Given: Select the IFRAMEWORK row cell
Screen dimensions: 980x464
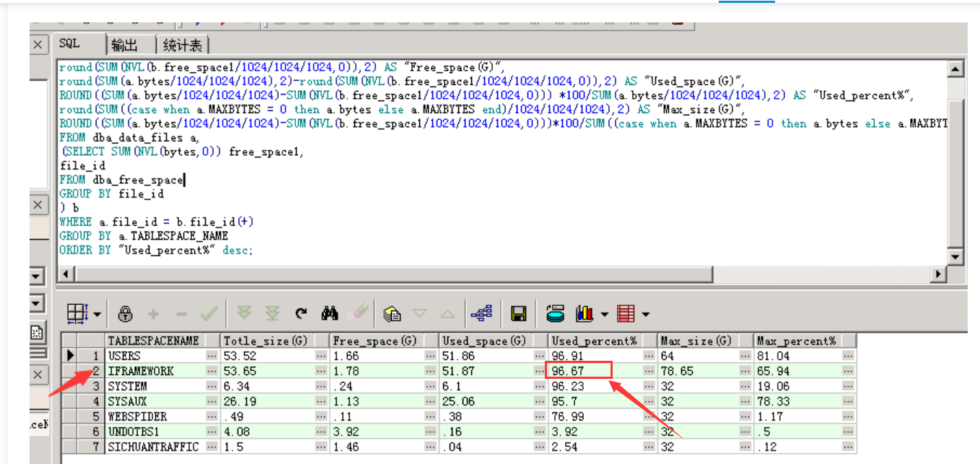Looking at the screenshot, I should (155, 371).
